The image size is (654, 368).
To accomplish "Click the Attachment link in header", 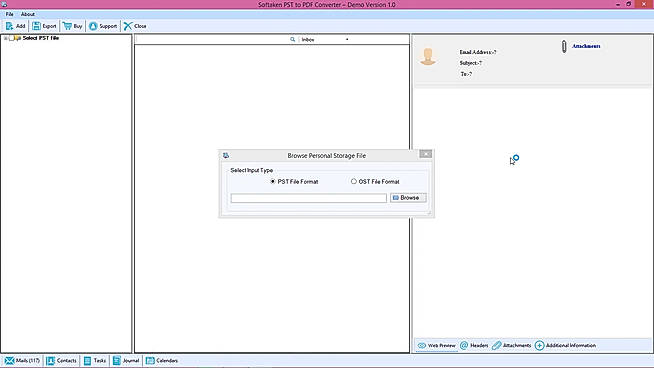I will (x=586, y=46).
